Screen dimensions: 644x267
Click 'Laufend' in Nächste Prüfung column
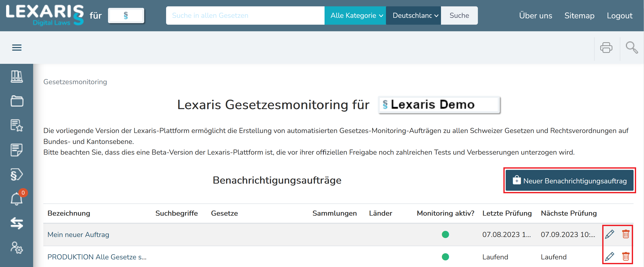[x=554, y=257]
